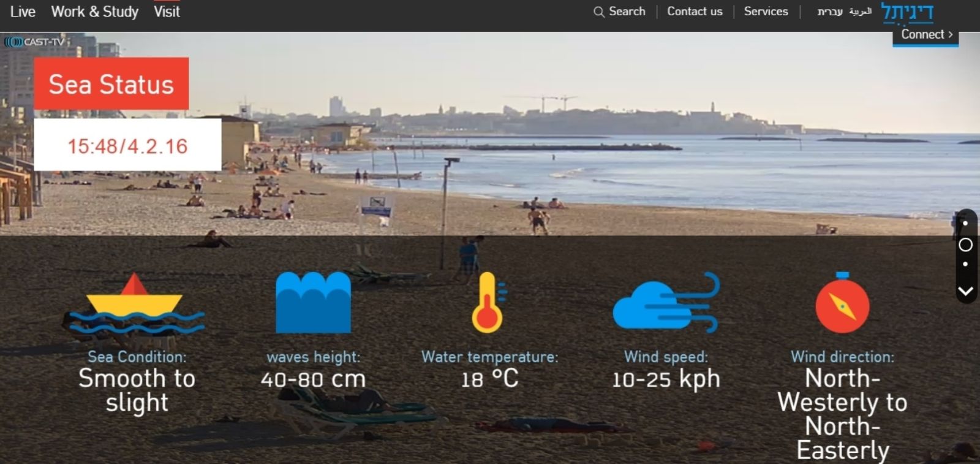
Task: Open the Work & Study menu
Action: (95, 12)
